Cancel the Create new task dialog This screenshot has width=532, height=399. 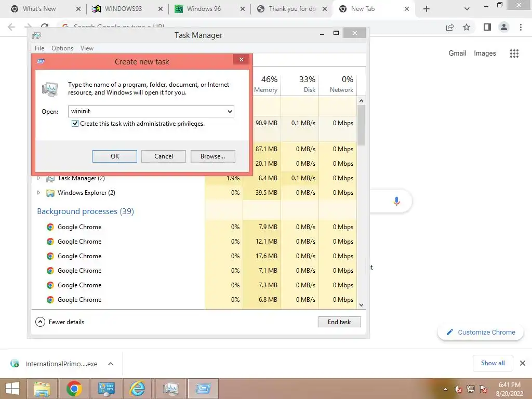tap(164, 156)
